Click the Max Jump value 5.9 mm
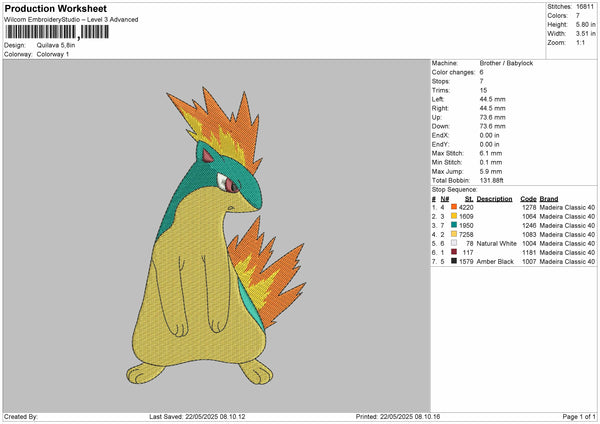This screenshot has width=600, height=424. (x=491, y=171)
